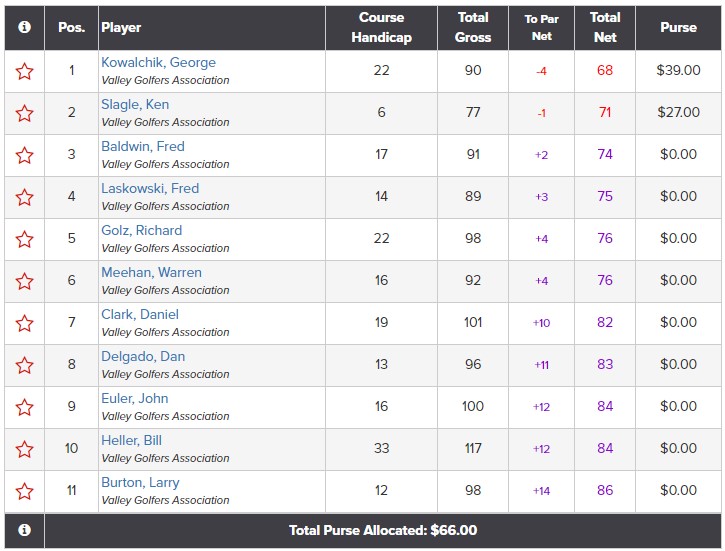Click the star beside Daniel Clark
This screenshot has width=725, height=551.
click(25, 324)
